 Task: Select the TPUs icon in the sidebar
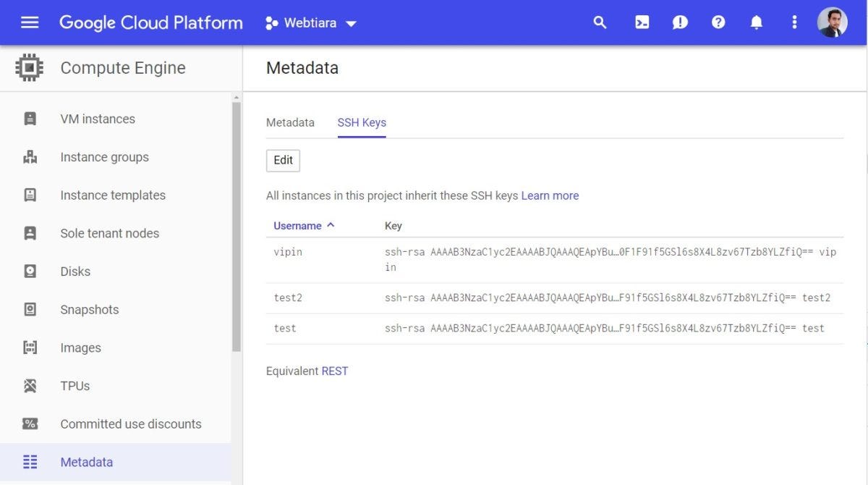29,385
